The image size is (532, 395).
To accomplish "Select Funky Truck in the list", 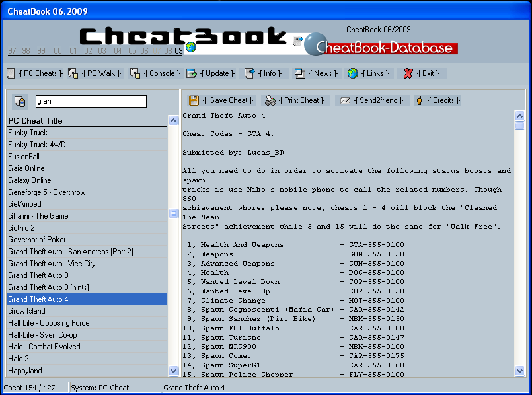I will 87,133.
